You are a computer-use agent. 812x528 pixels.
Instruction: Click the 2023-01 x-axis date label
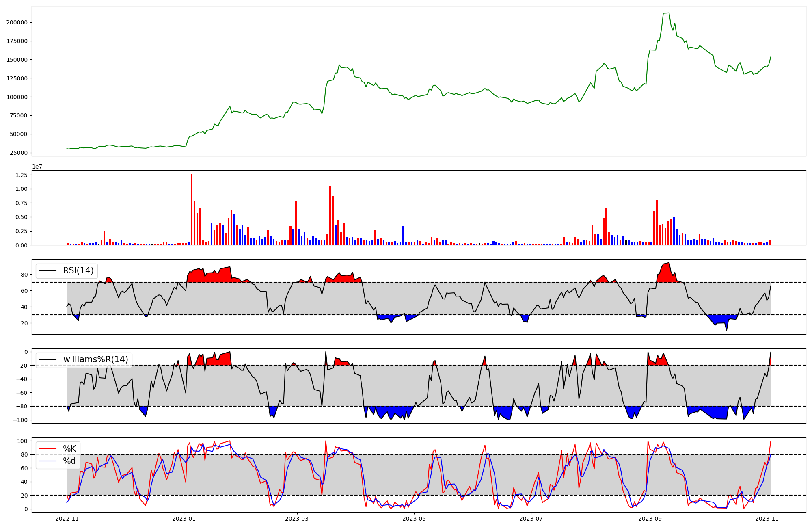point(184,519)
